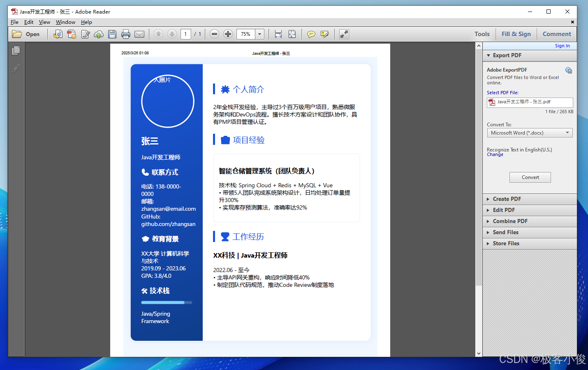This screenshot has width=588, height=370.
Task: Click the Create PDF toolbar icon
Action: tap(72, 34)
